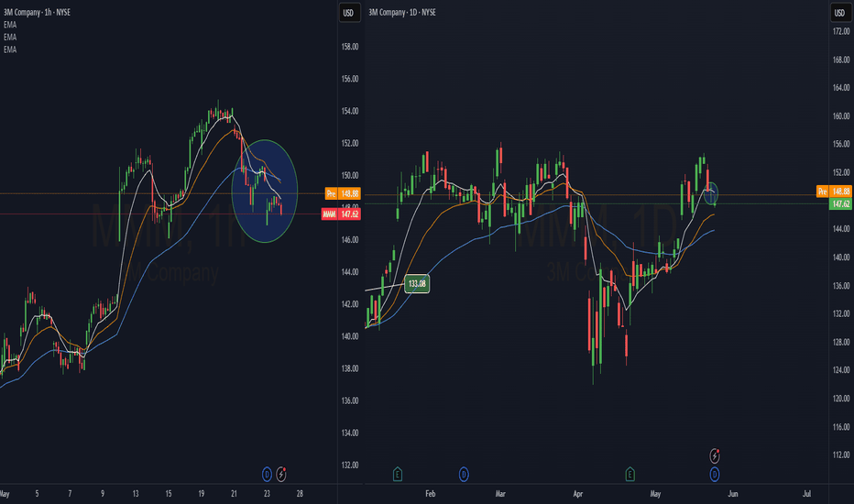Click the 120.00 price axis label
This screenshot has width=854, height=504.
[841, 399]
